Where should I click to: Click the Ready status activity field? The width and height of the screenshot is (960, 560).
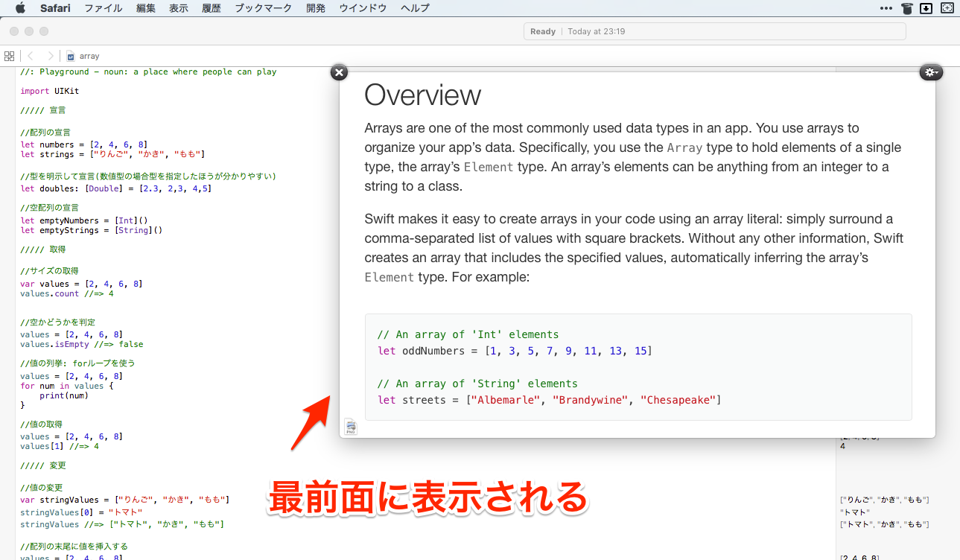pos(715,31)
